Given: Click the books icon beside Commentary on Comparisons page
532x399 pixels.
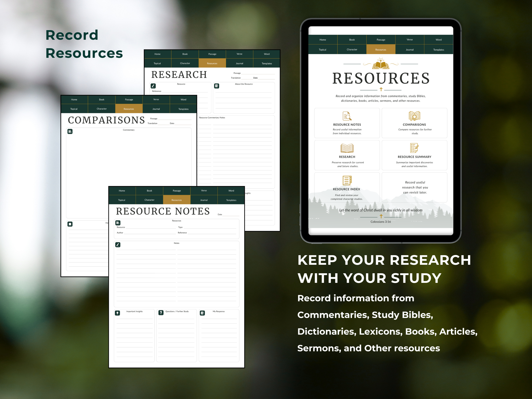Looking at the screenshot, I should pos(70,131).
